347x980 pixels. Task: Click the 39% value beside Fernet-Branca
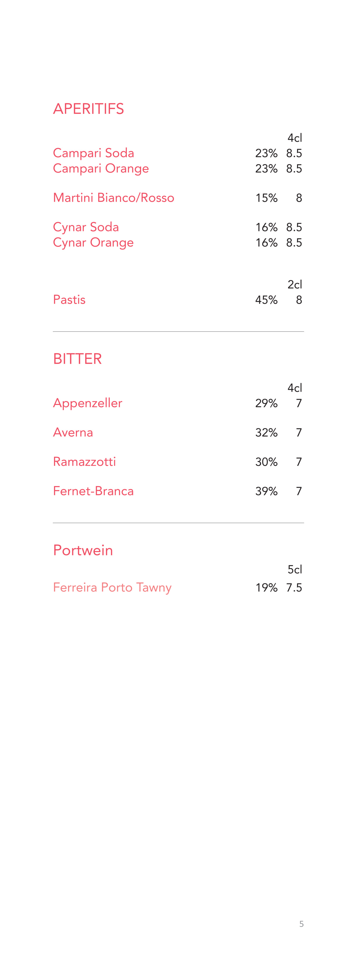pos(266,491)
